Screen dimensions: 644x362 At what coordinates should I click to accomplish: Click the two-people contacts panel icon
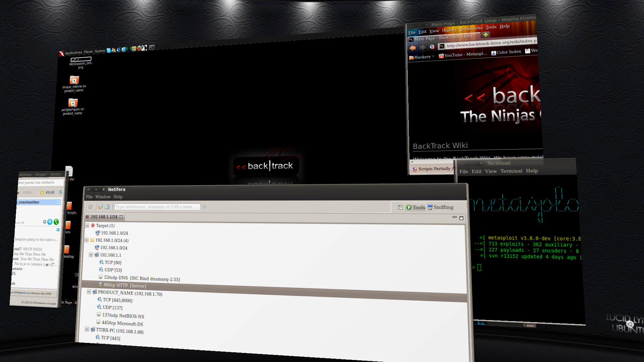114,50
